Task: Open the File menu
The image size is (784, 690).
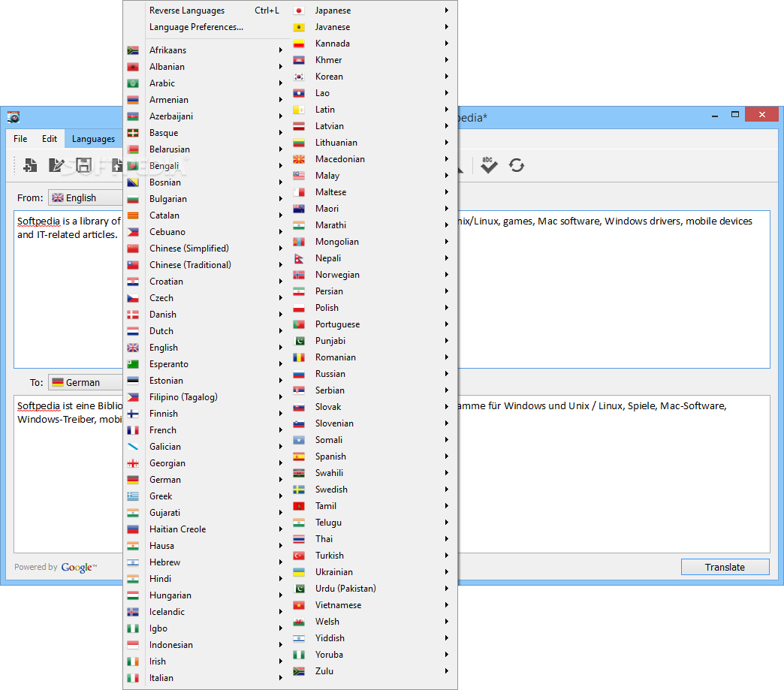Action: click(x=20, y=138)
